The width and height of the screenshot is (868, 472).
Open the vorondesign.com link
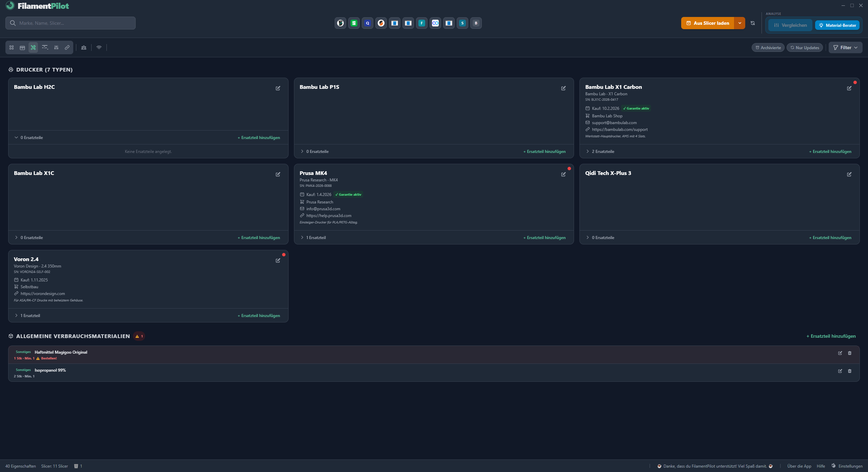click(43, 294)
